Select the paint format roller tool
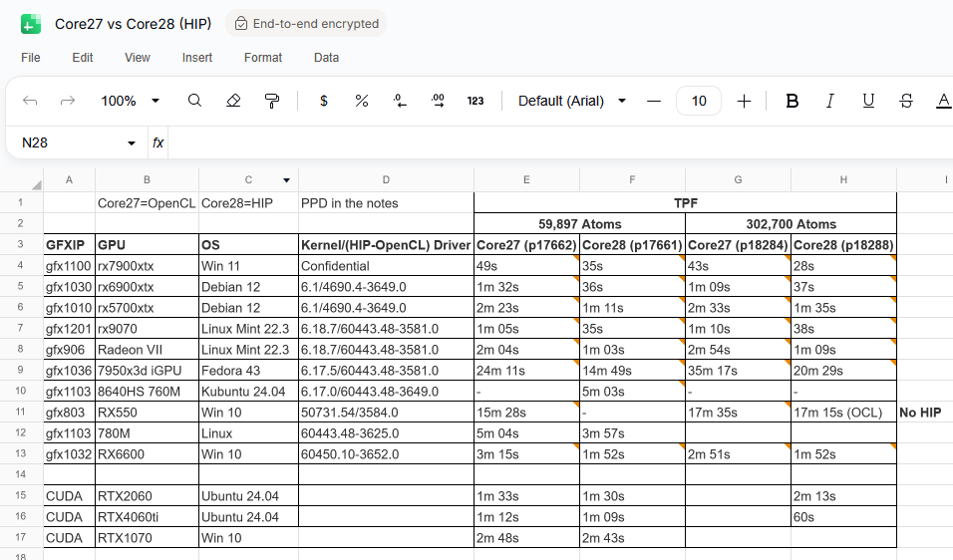This screenshot has width=953, height=560. click(x=271, y=101)
